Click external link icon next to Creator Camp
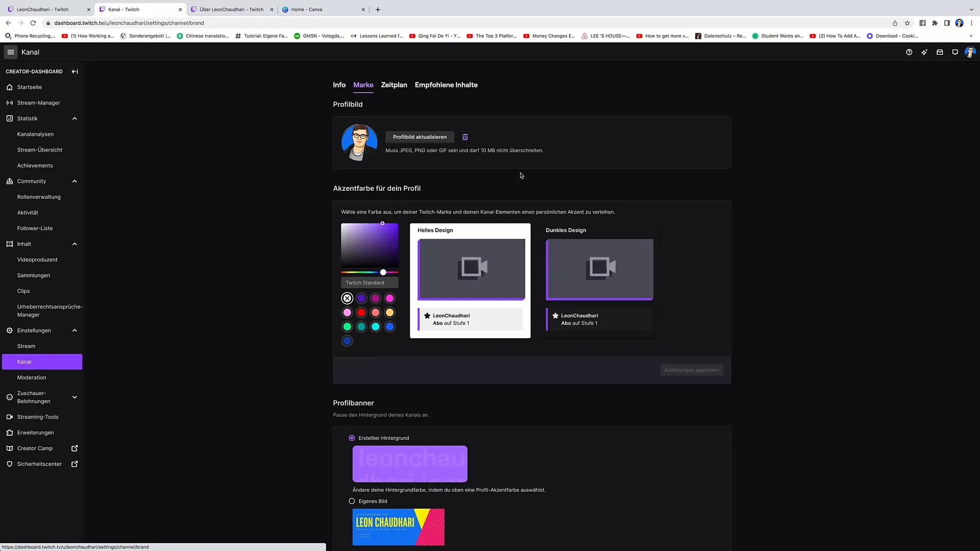This screenshot has width=980, height=551. [x=75, y=448]
